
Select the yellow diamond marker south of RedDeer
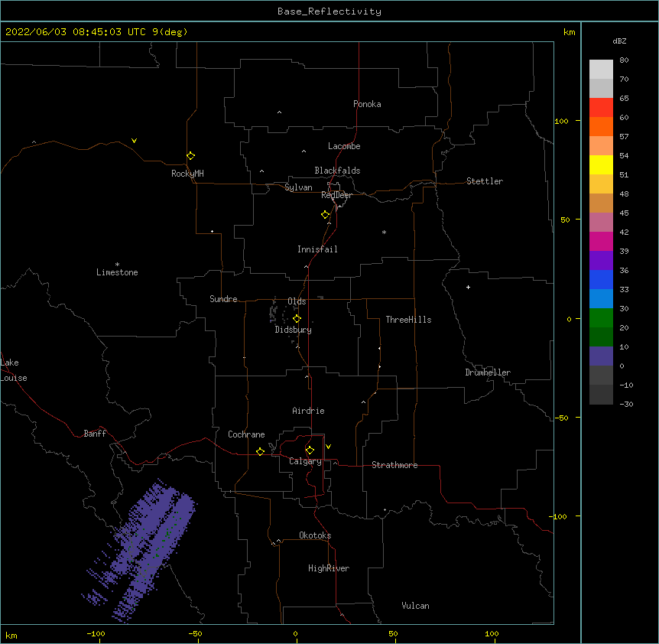pos(326,215)
